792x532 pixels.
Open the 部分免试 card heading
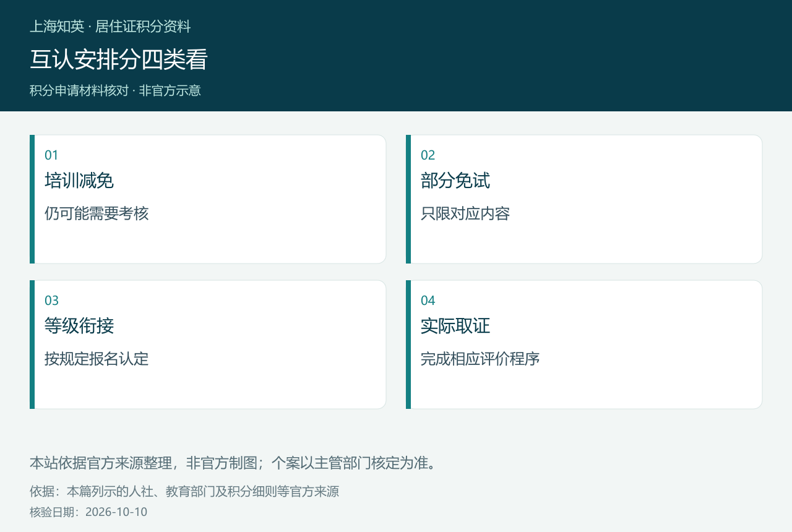coord(455,181)
